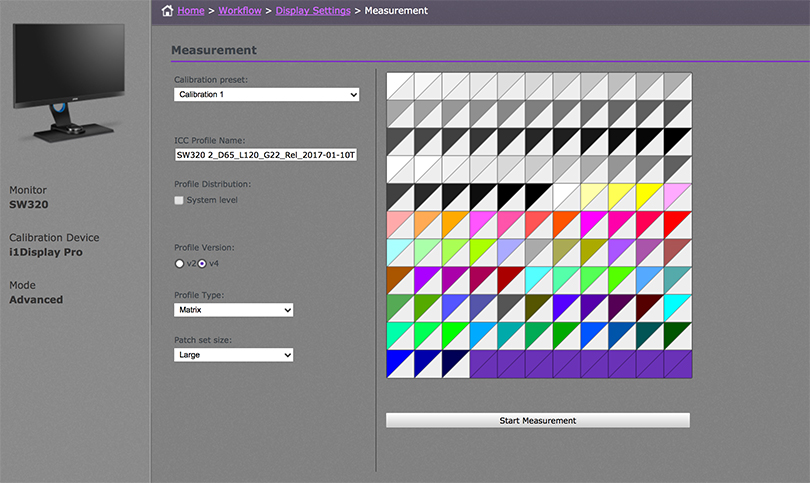This screenshot has height=483, width=810.
Task: Select the pale yellow color patch
Action: [x=594, y=196]
